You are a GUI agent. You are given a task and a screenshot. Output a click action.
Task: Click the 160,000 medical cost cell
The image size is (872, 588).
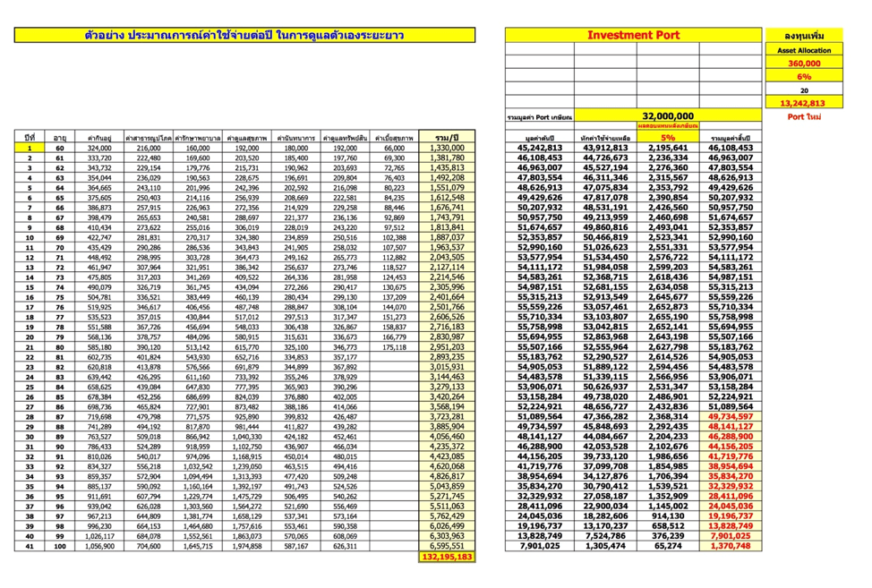(198, 148)
